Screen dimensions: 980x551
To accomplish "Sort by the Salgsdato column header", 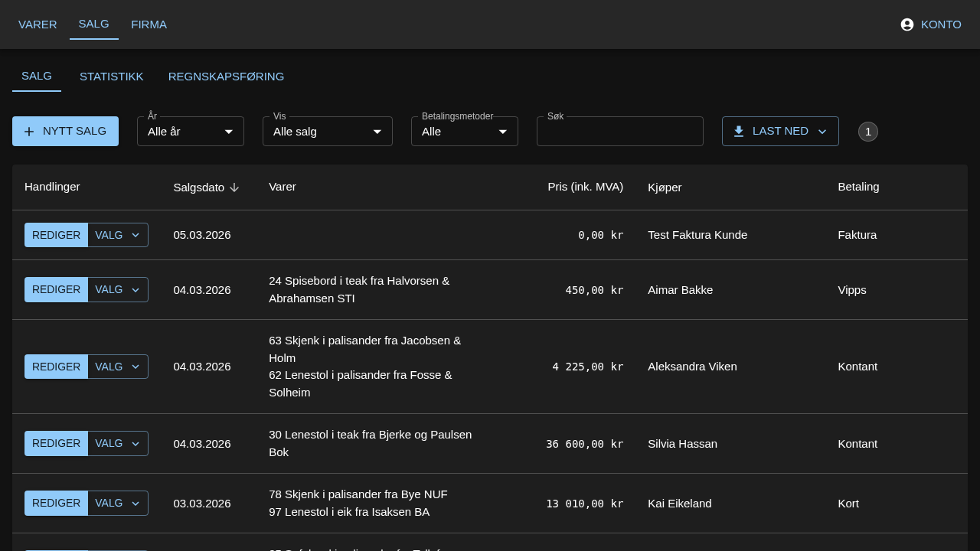I will point(199,187).
